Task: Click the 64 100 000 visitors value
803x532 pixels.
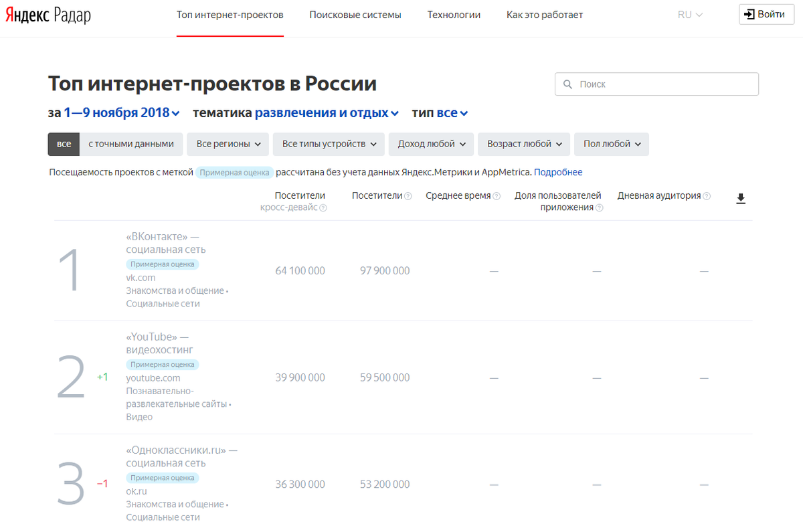Action: pos(300,271)
